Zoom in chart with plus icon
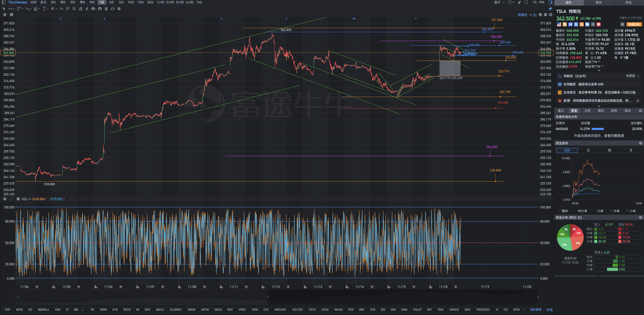 tap(551, 15)
